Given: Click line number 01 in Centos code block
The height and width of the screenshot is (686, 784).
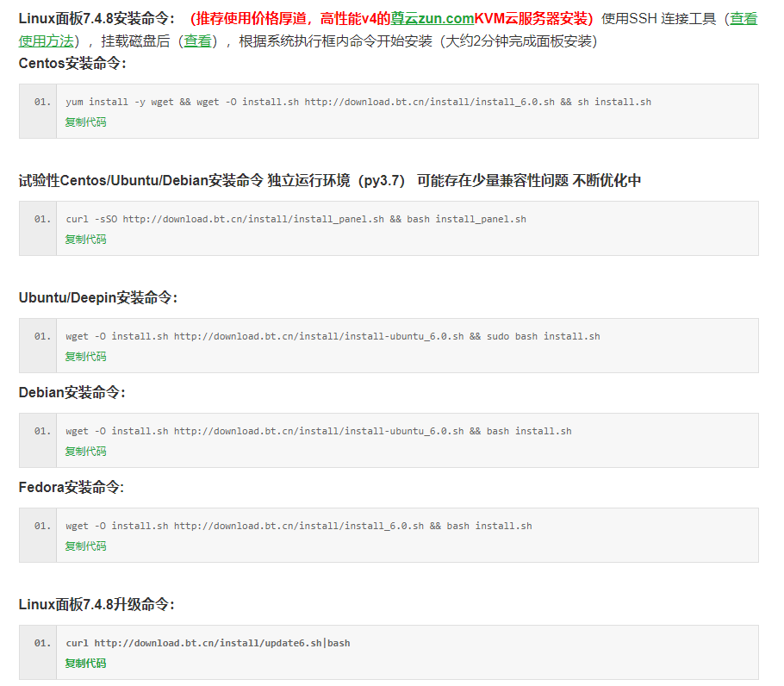Looking at the screenshot, I should click(36, 101).
